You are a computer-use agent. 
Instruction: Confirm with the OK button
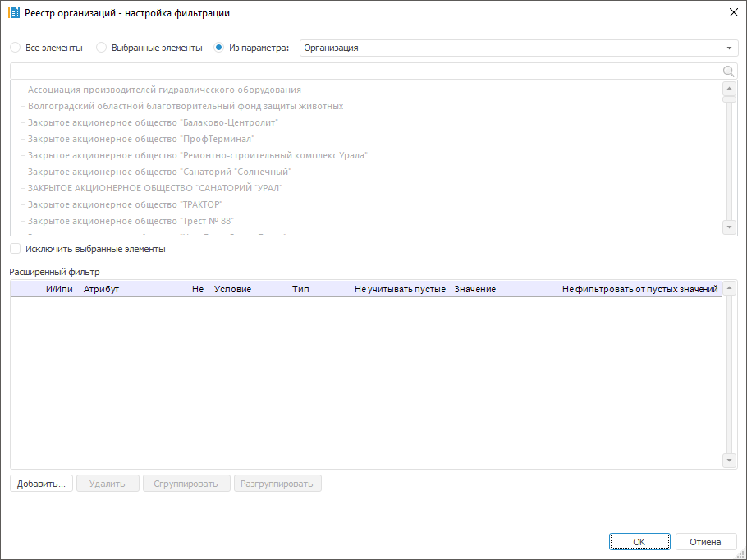pos(639,542)
